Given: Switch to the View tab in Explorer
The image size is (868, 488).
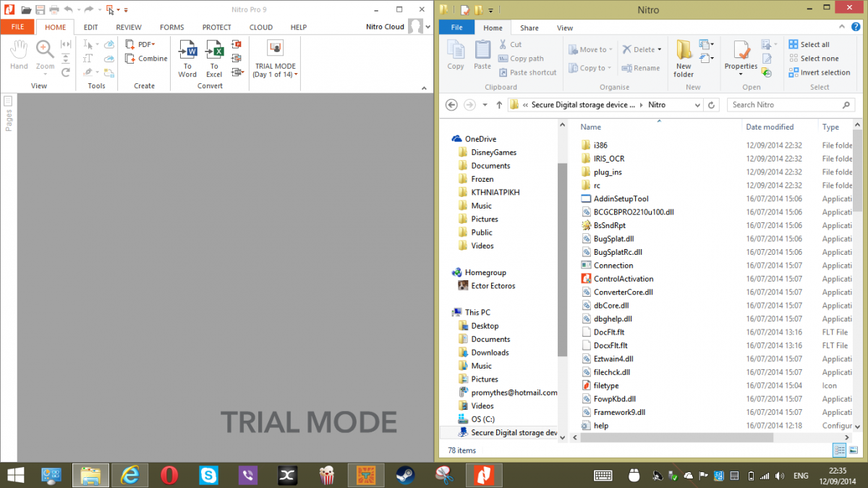Looking at the screenshot, I should [565, 28].
